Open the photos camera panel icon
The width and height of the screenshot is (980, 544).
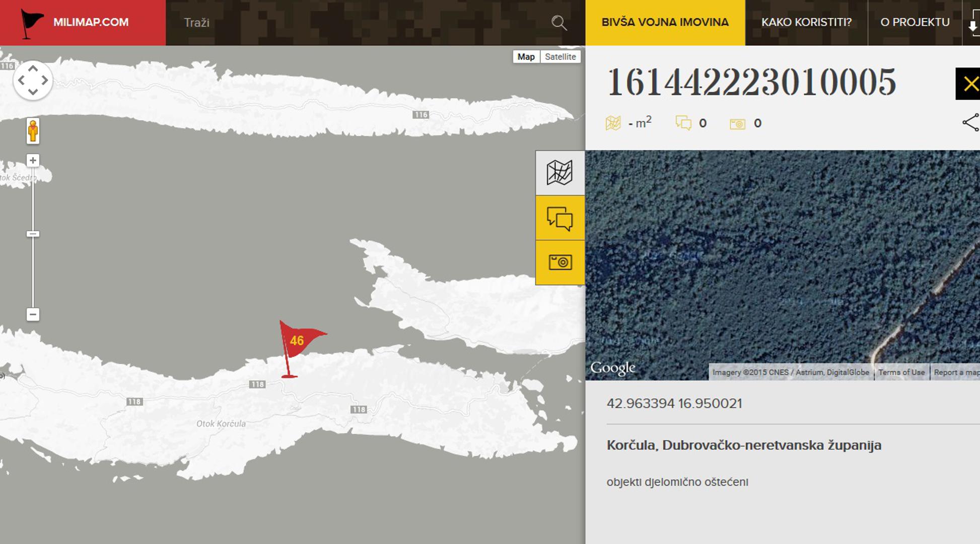point(559,262)
